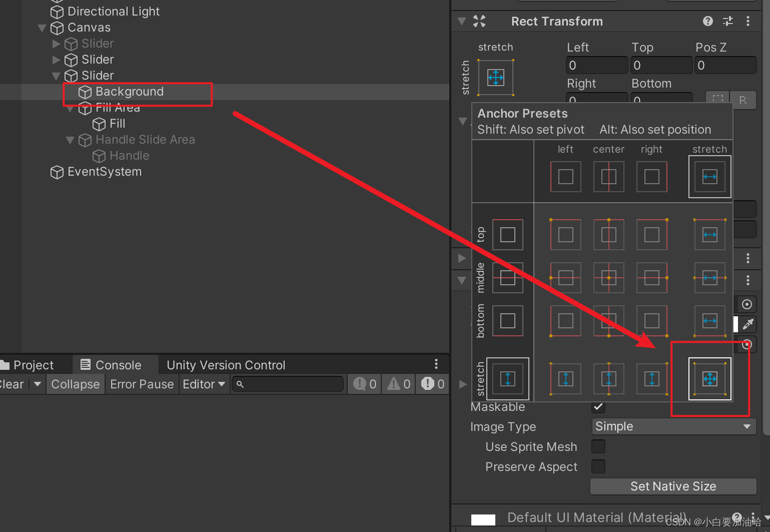Screen dimensions: 770x532
Task: Open Rect Transform presets icon
Action: [728, 21]
